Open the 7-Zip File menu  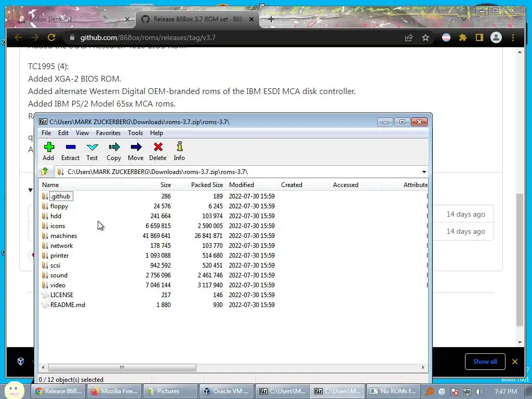click(x=46, y=133)
